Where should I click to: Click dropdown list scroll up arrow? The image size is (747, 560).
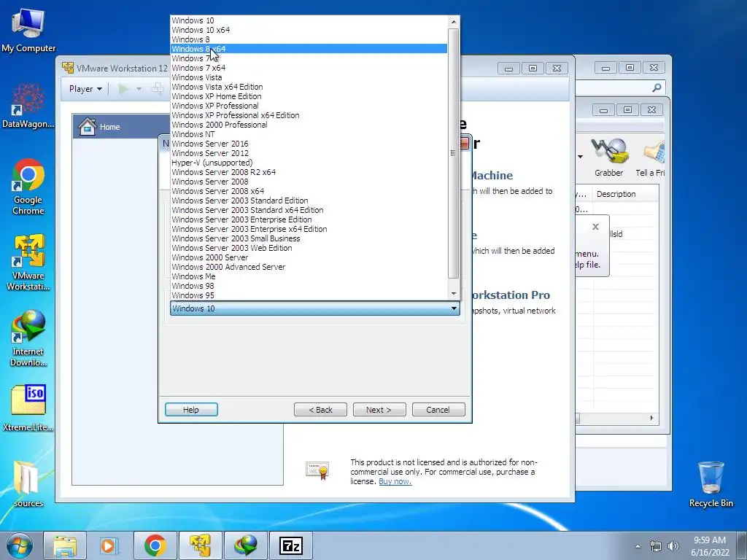coord(454,21)
